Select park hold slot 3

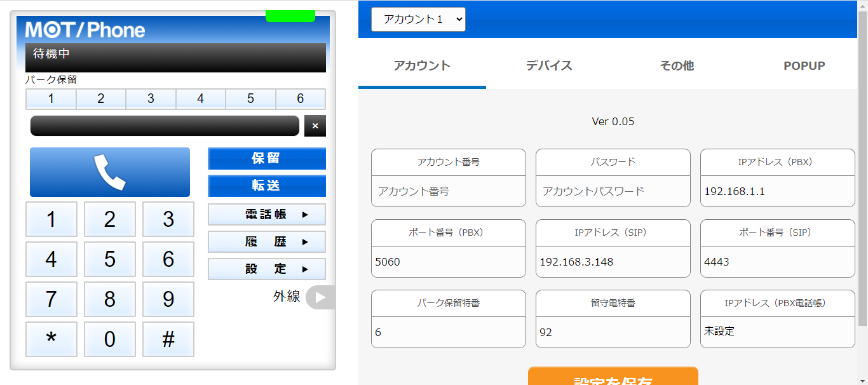click(x=151, y=99)
